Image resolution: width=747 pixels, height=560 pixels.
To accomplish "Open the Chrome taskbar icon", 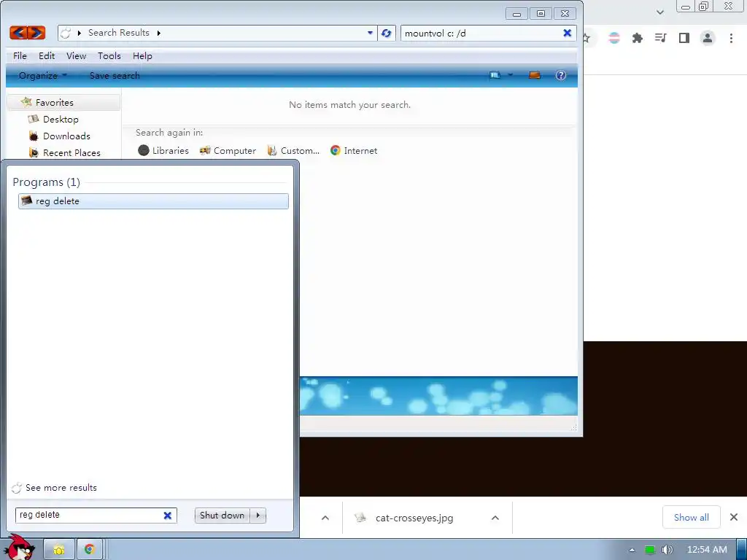I will tap(90, 550).
